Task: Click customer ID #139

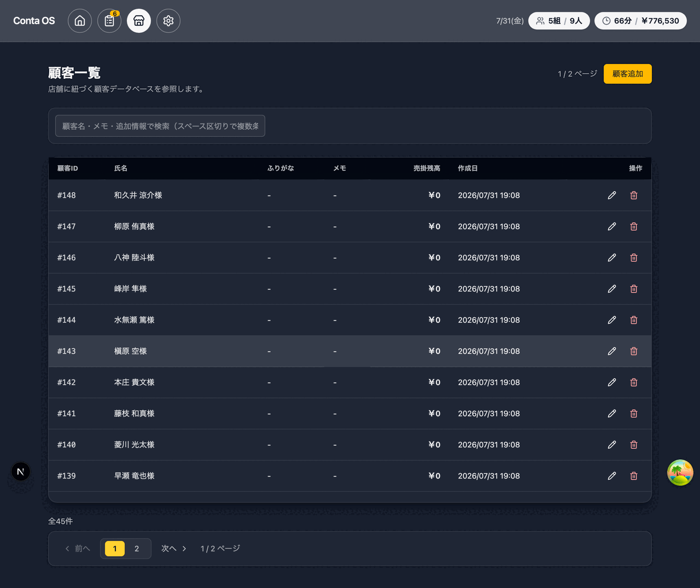Action: tap(67, 476)
